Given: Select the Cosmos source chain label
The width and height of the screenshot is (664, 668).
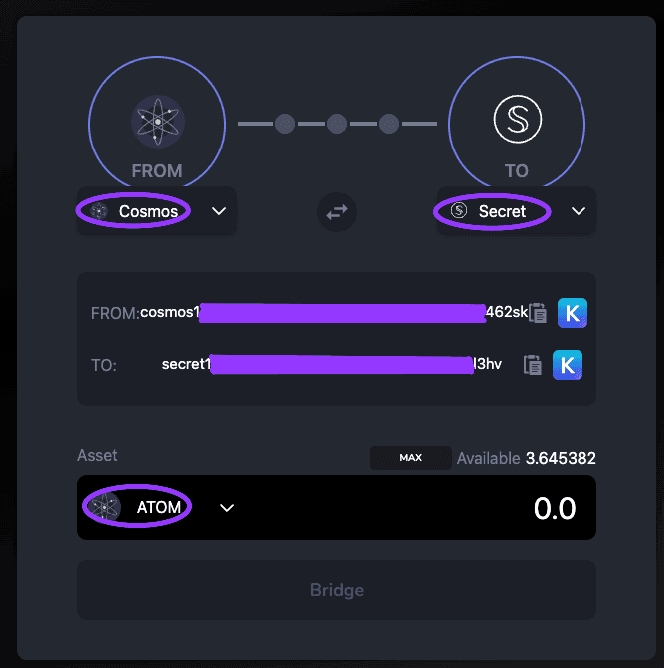Looking at the screenshot, I should 148,211.
